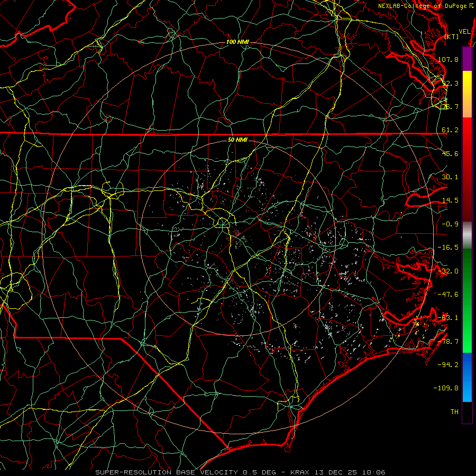
Task: Click the -109.8 legend value
Action: [x=446, y=388]
